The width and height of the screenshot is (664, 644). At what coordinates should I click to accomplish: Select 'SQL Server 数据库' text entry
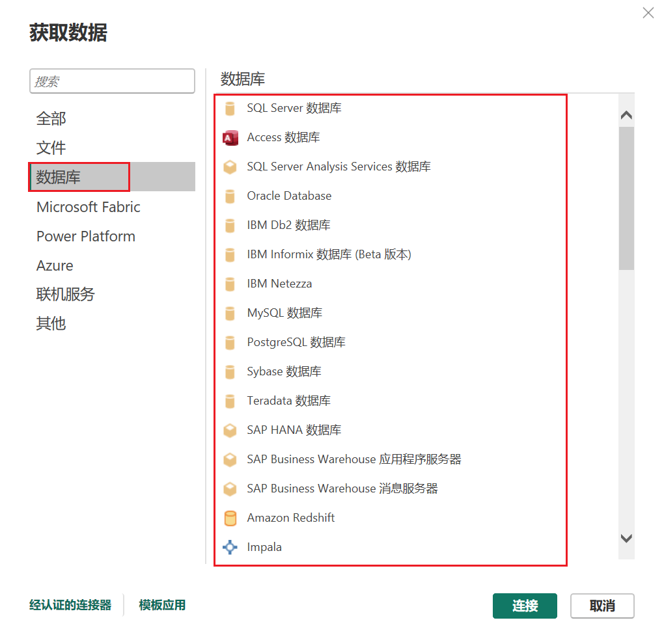point(294,109)
